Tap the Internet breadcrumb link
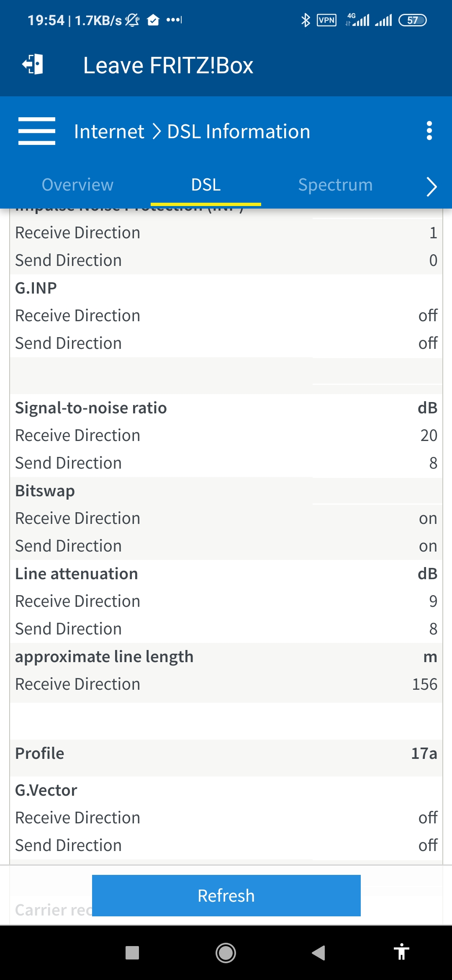Image resolution: width=452 pixels, height=980 pixels. tap(109, 132)
